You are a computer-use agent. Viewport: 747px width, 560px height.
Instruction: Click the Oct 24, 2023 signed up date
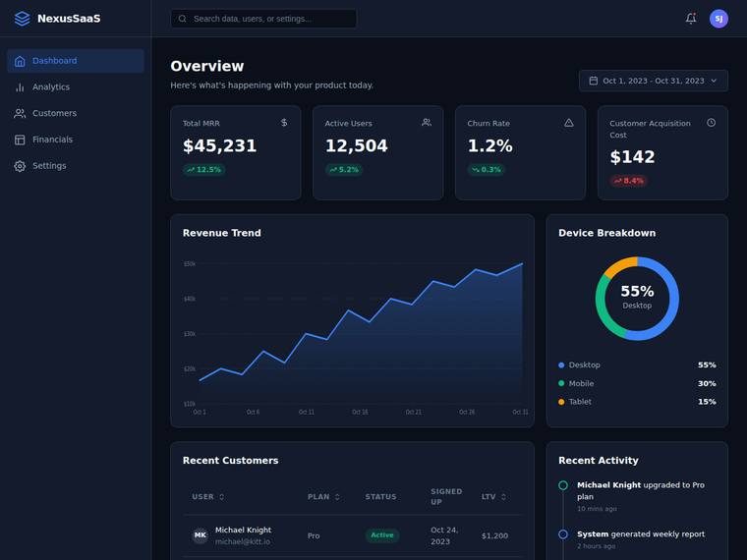[x=444, y=535]
